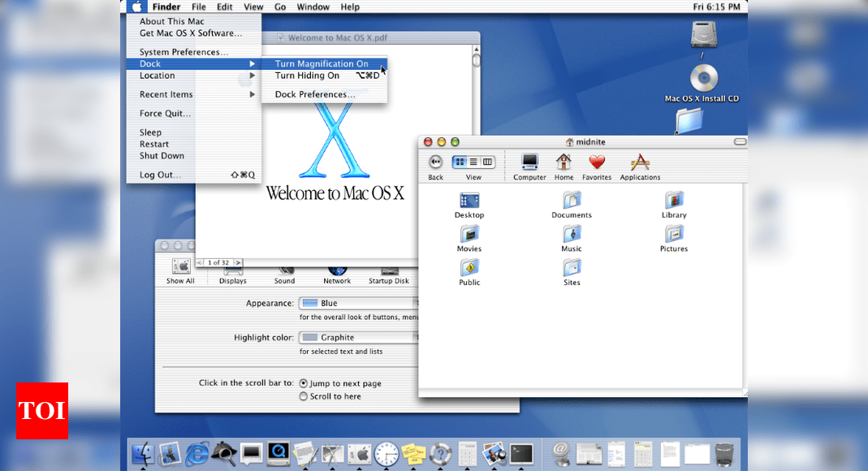Select the Mac OS X Install CD
Image resolution: width=868 pixels, height=471 pixels.
pyautogui.click(x=703, y=84)
